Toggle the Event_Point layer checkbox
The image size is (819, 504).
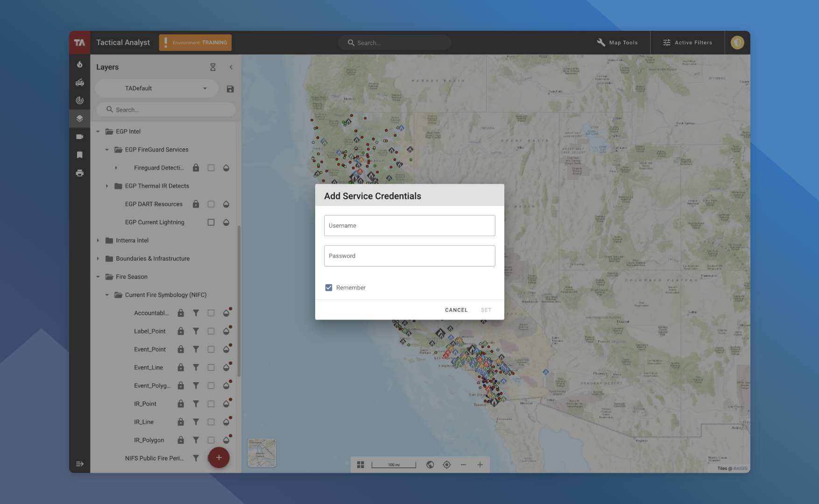[x=211, y=349]
